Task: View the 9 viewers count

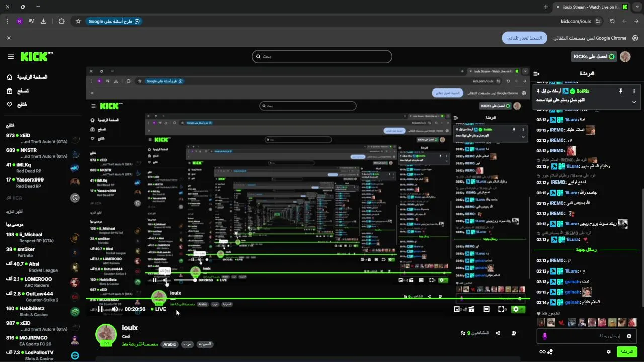Action: click(475, 333)
